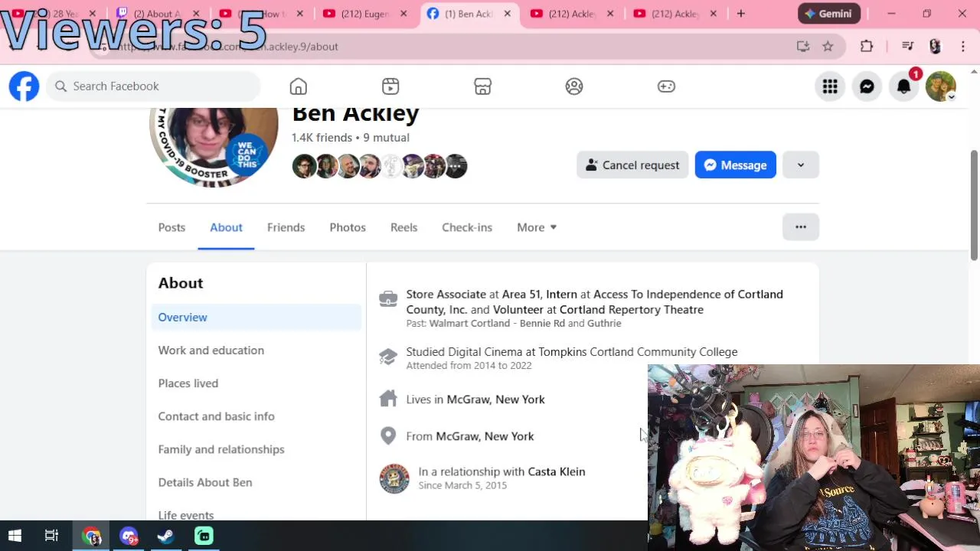Screen dimensions: 980x551
Task: Open the Chrome media control icon
Action: [907, 47]
